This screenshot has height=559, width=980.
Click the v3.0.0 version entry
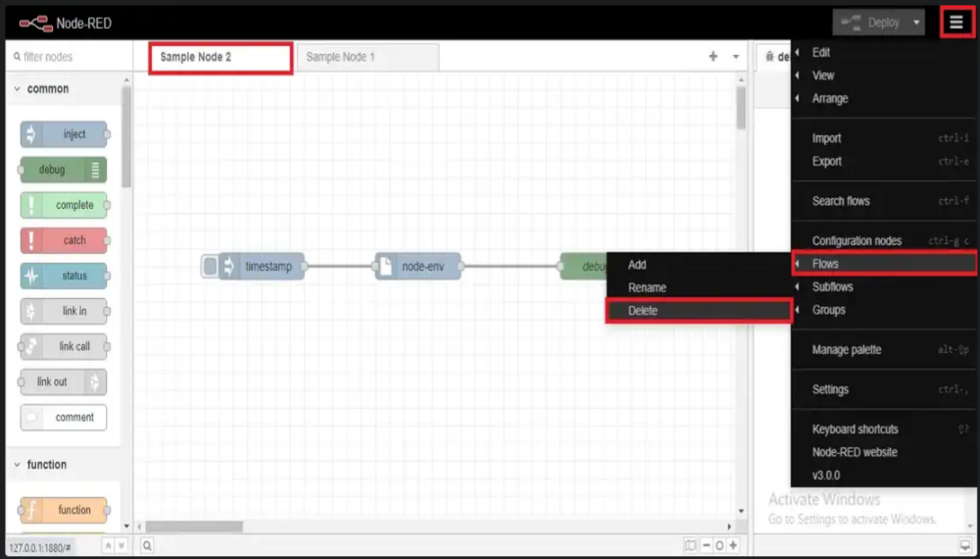[x=884, y=476]
